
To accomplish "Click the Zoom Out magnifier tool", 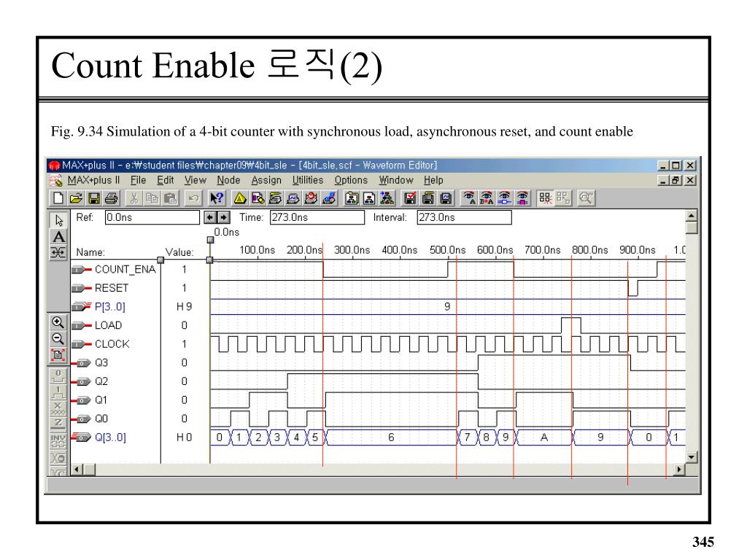I will coord(58,338).
